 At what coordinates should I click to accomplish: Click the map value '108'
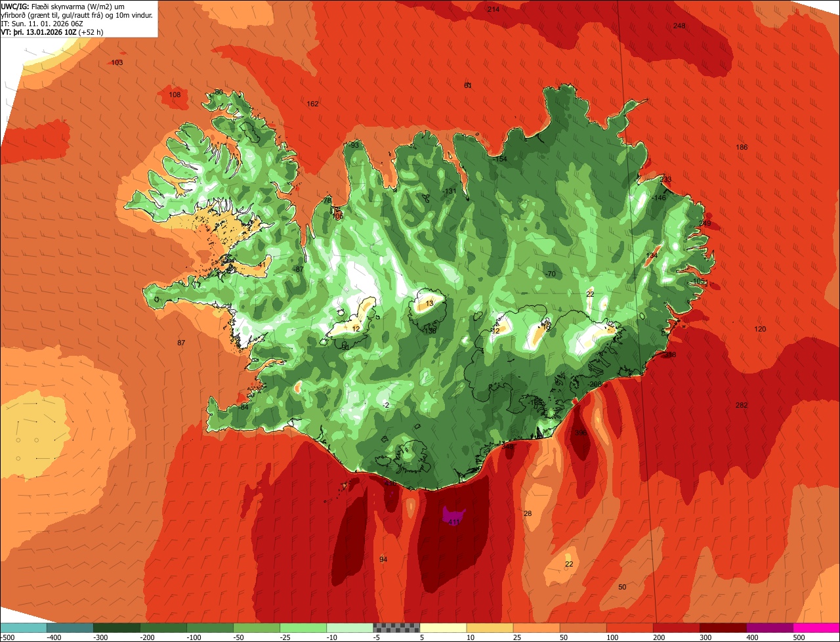point(175,95)
